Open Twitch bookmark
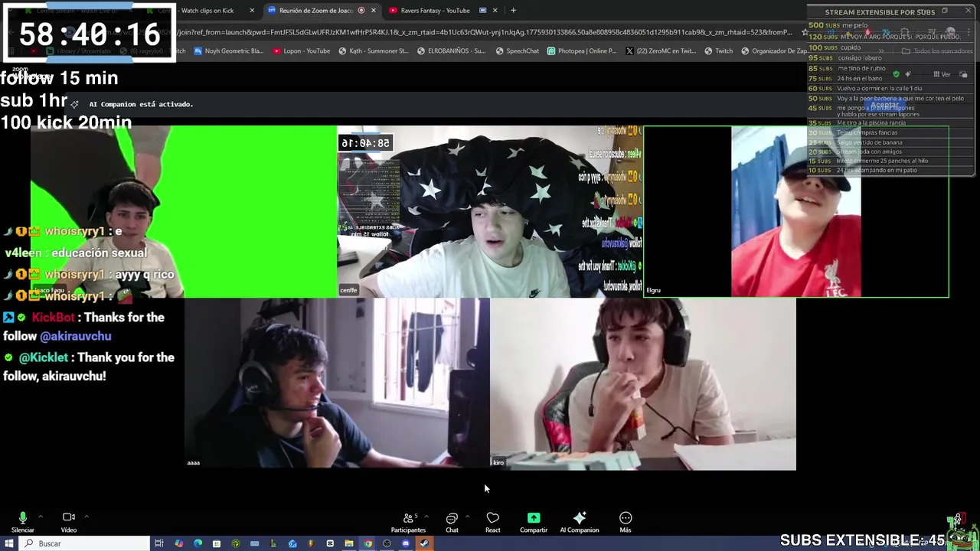The height and width of the screenshot is (551, 980). point(718,51)
